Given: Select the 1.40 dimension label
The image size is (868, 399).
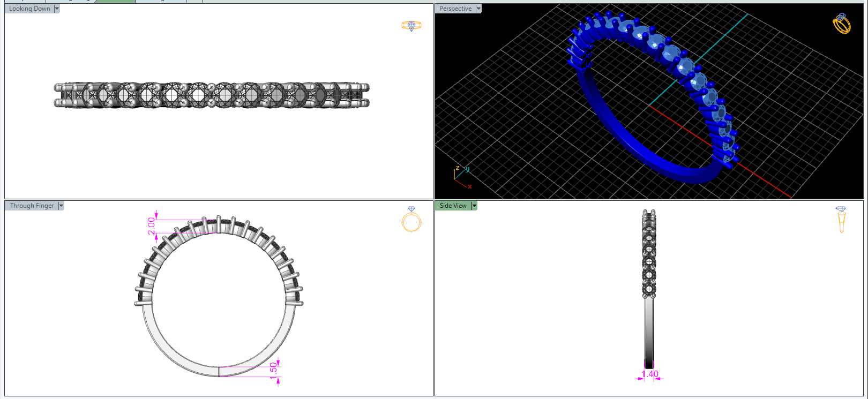Looking at the screenshot, I should coord(649,374).
